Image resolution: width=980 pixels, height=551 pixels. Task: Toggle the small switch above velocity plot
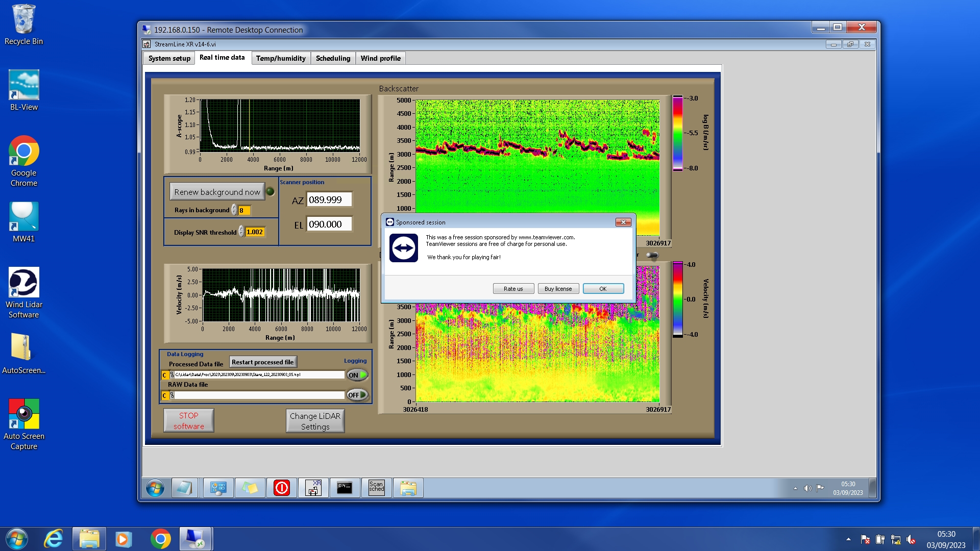pos(652,255)
